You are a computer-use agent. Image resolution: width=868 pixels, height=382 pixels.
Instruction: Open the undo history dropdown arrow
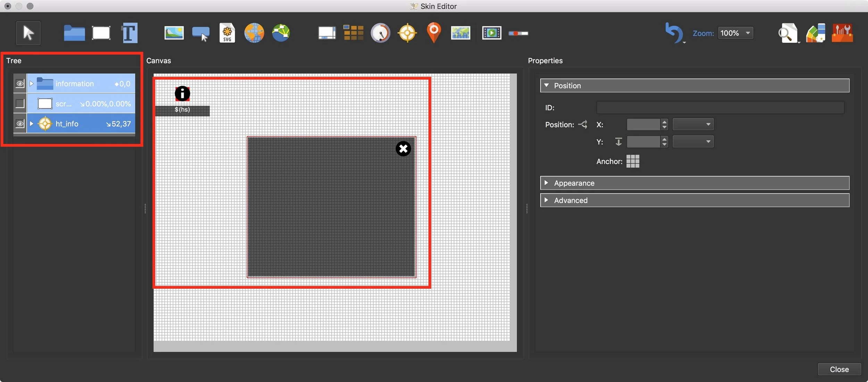click(x=684, y=42)
